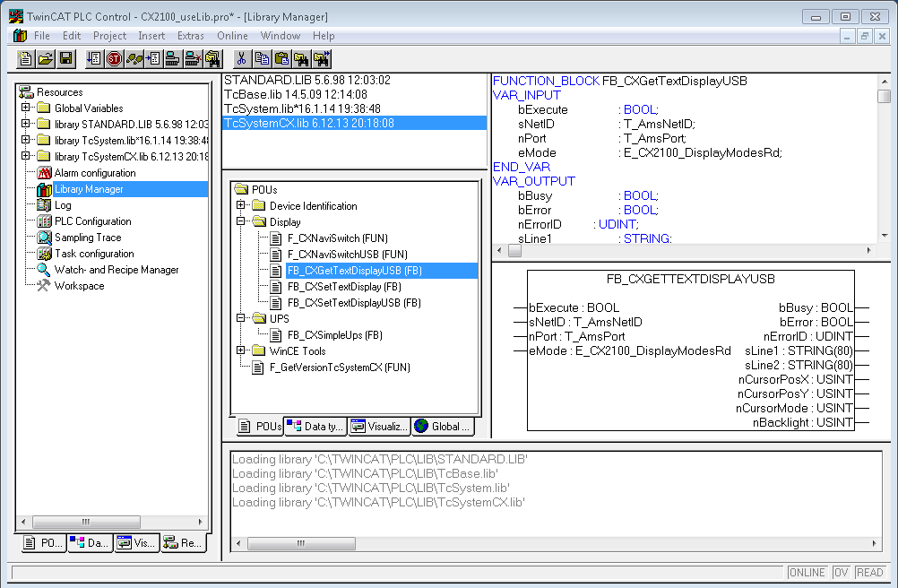This screenshot has width=898, height=588.
Task: Open Alarm configuration in Resources tree
Action: [x=94, y=173]
